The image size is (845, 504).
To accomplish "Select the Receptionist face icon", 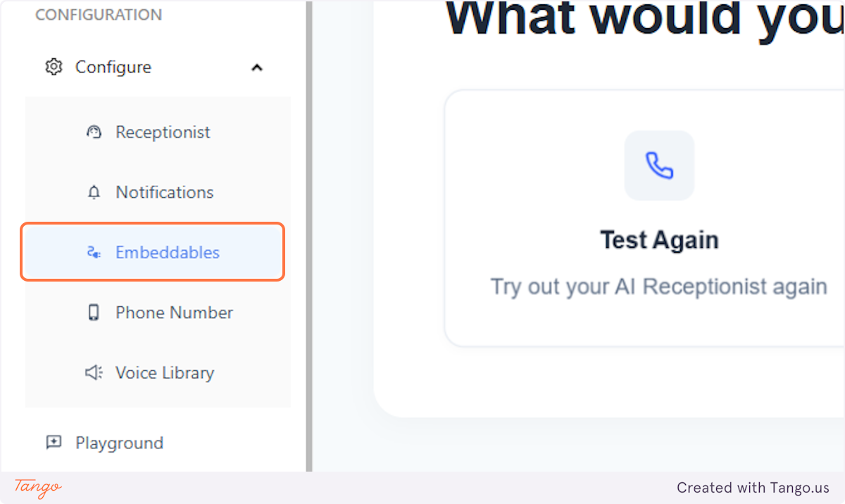I will (x=94, y=132).
